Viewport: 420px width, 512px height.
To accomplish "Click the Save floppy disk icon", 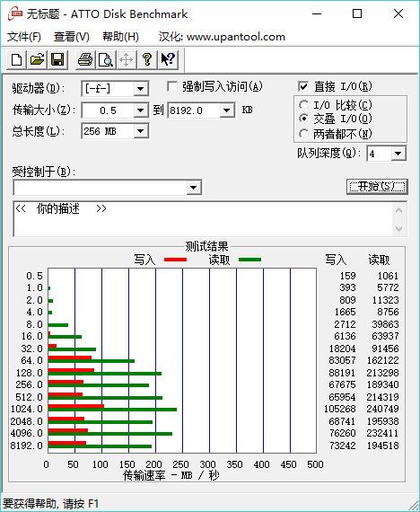I will pyautogui.click(x=57, y=60).
